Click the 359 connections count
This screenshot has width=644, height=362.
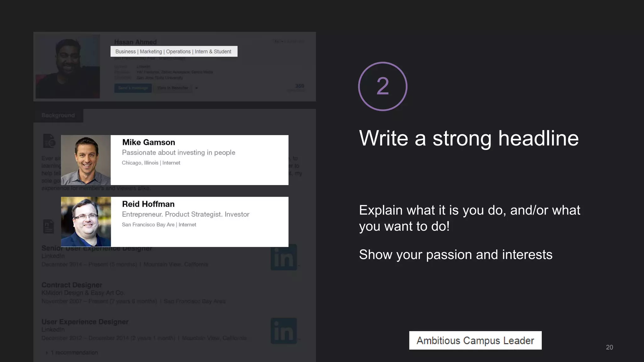299,86
